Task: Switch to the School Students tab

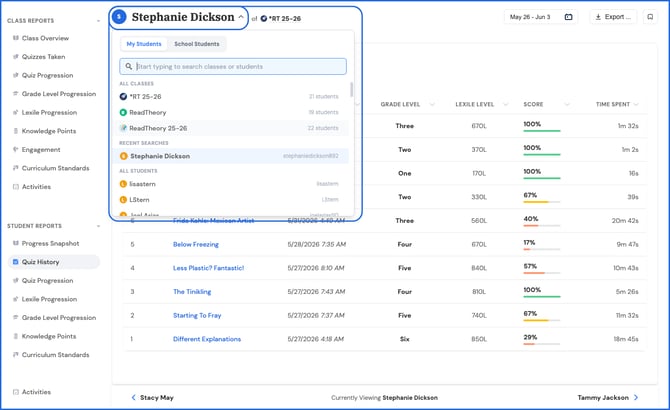Action: point(197,44)
